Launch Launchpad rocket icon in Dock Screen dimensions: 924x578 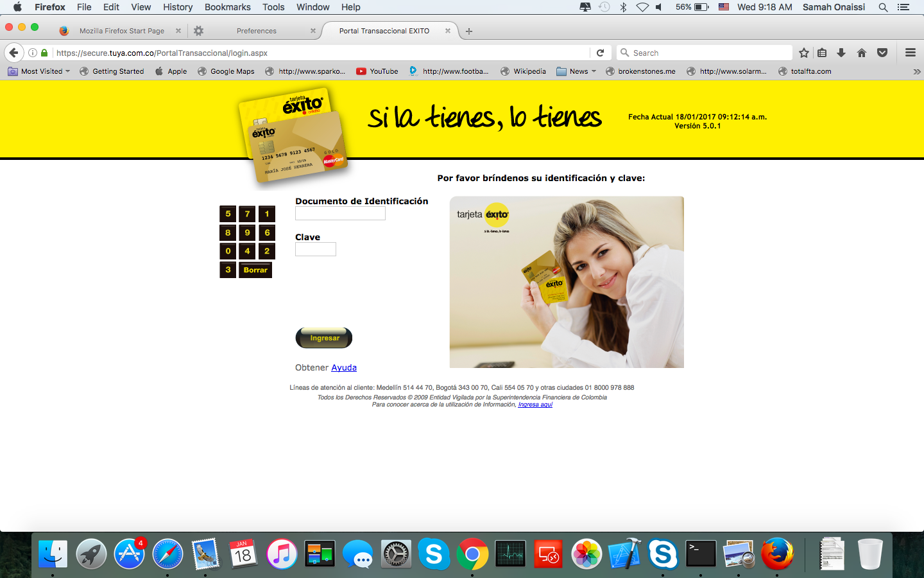coord(91,554)
